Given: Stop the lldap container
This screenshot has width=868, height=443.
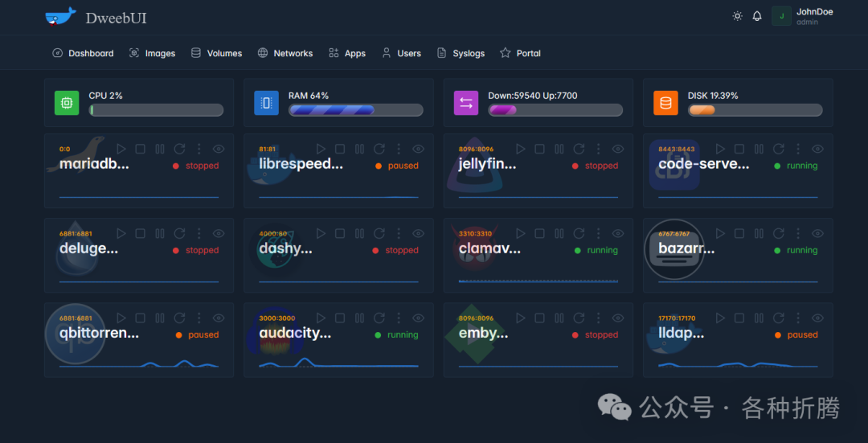Looking at the screenshot, I should coord(739,318).
